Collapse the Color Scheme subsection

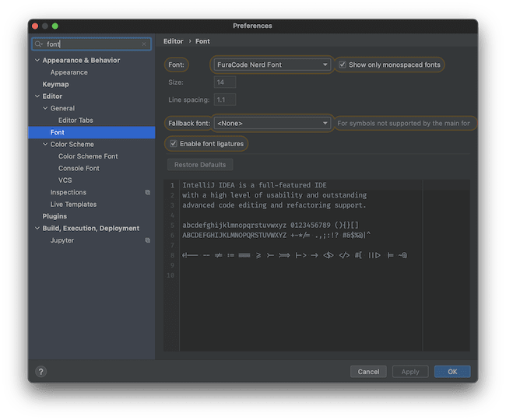[45, 144]
